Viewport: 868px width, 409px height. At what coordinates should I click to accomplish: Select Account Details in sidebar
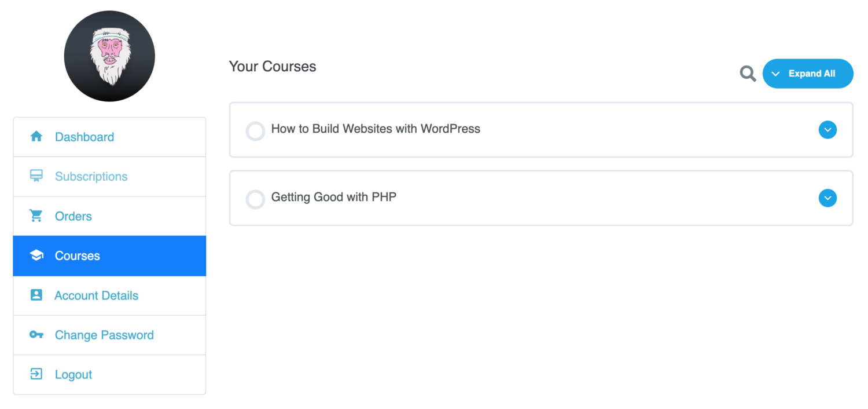pyautogui.click(x=109, y=295)
